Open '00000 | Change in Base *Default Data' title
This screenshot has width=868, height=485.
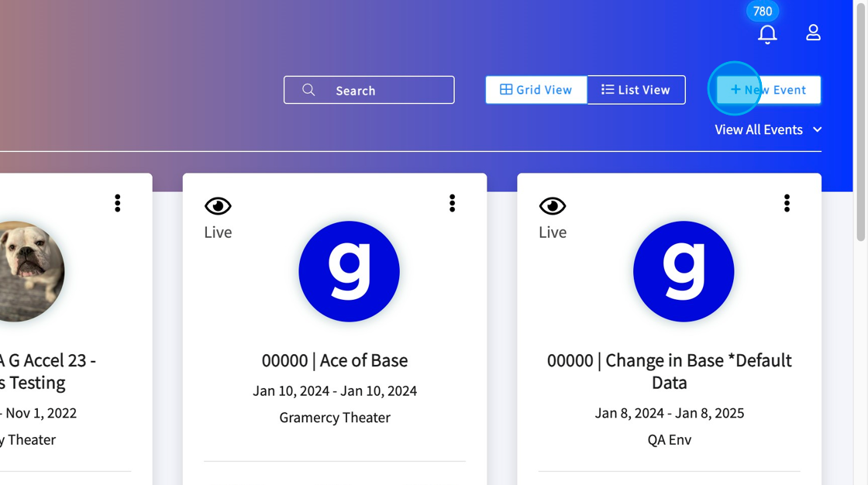pos(670,372)
